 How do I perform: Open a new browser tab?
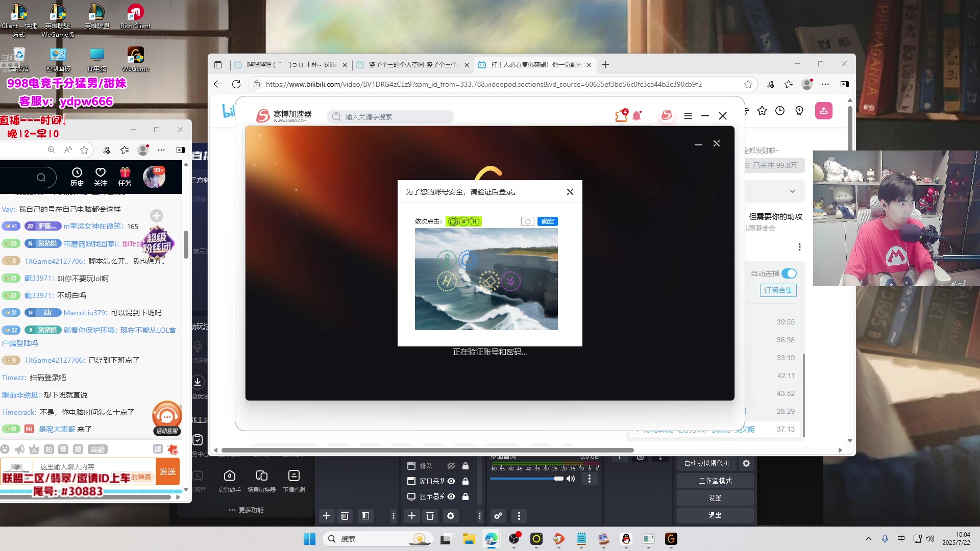point(605,65)
